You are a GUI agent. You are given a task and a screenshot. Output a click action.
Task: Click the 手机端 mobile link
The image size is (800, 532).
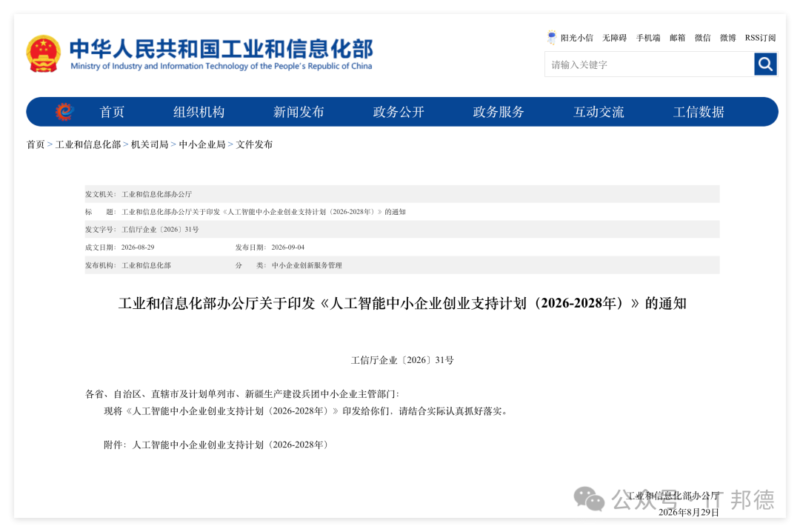tap(648, 38)
